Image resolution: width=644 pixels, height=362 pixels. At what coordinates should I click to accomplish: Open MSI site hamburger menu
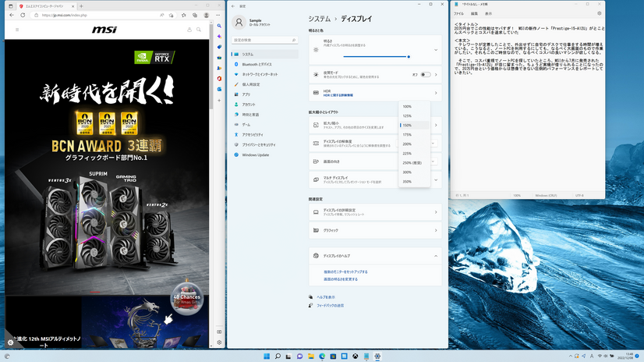(17, 30)
